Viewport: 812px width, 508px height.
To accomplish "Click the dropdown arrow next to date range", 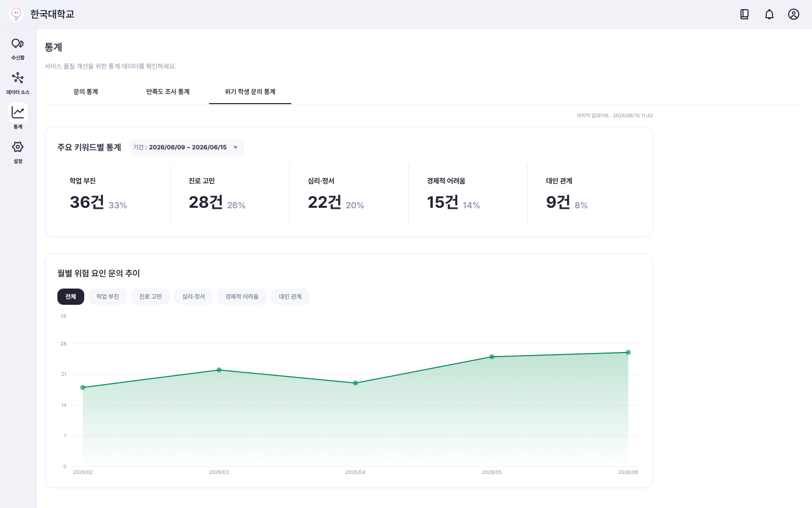I will point(235,147).
